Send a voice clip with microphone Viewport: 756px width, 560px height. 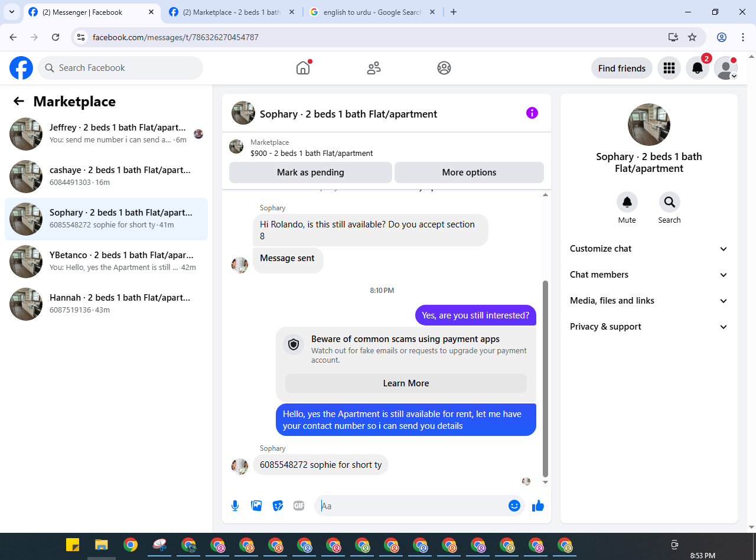[x=235, y=506]
